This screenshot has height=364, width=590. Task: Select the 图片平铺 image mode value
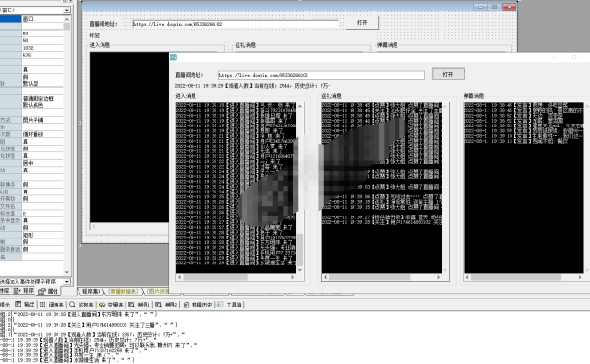(42, 120)
